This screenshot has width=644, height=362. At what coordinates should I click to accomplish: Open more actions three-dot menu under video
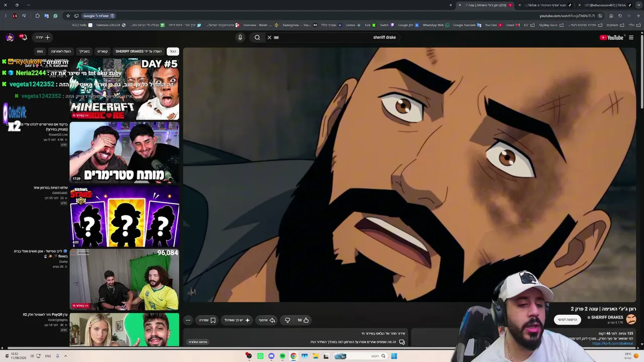[188, 320]
